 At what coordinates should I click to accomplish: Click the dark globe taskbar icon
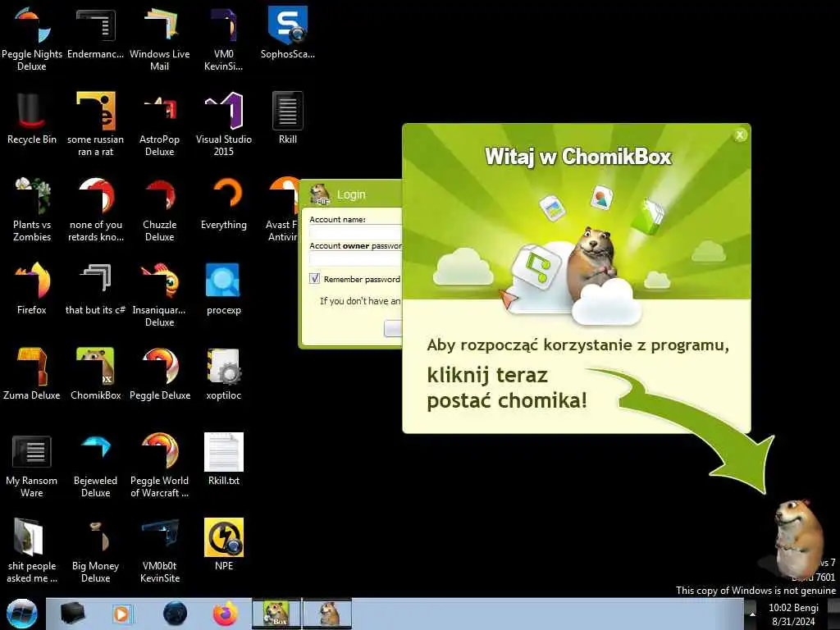tap(175, 614)
